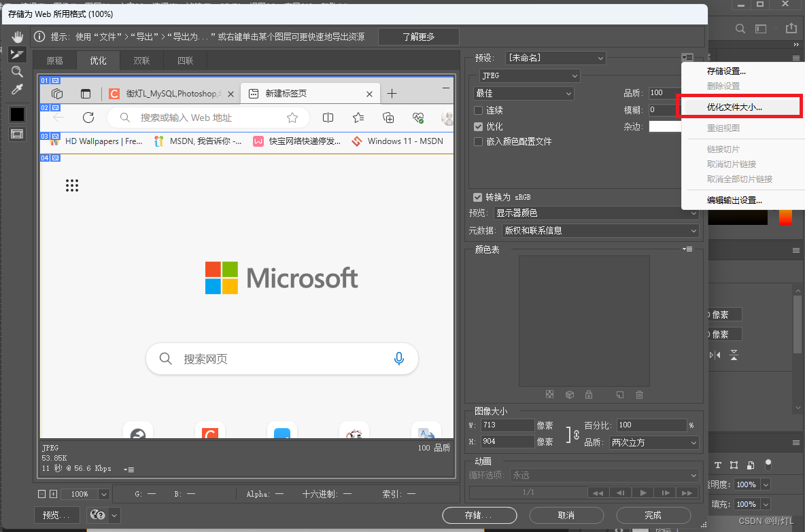Click the 完成 button

[x=653, y=515]
